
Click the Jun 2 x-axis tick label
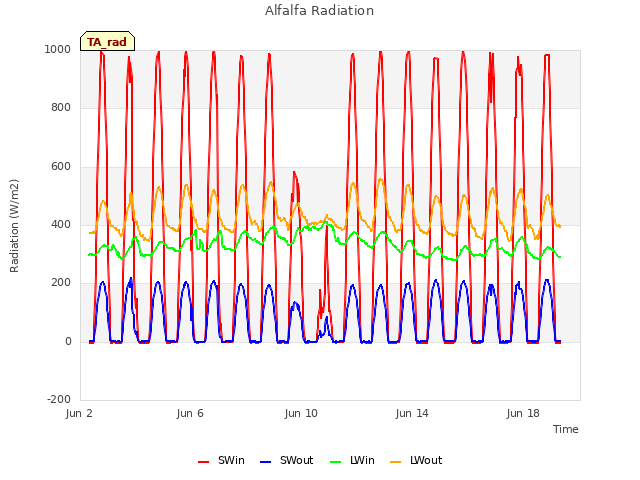79,413
